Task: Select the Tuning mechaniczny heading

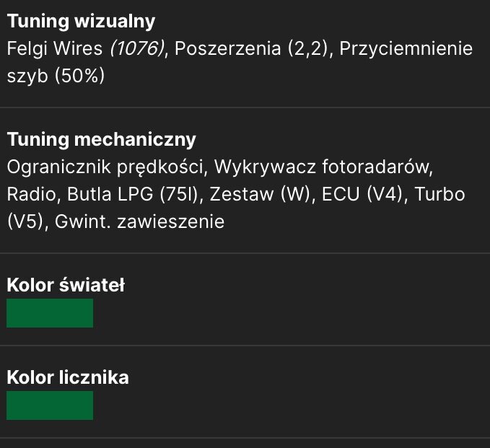Action: (x=101, y=139)
